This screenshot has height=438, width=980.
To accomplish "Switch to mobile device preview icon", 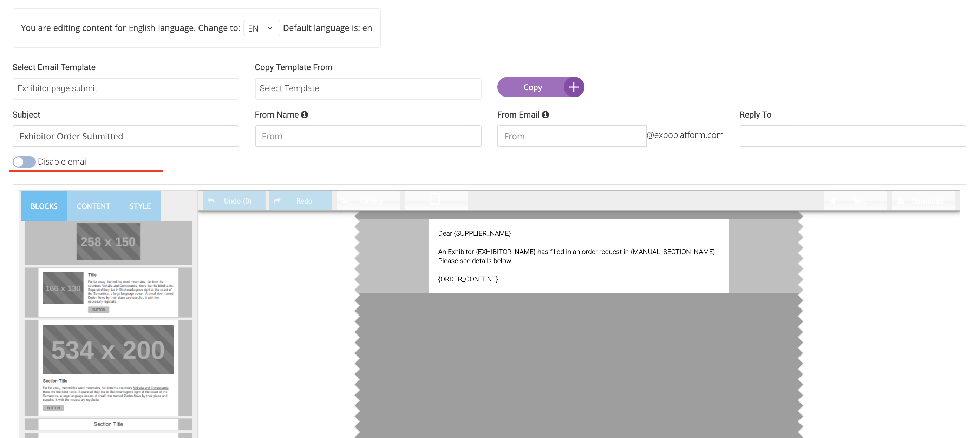I will [435, 199].
